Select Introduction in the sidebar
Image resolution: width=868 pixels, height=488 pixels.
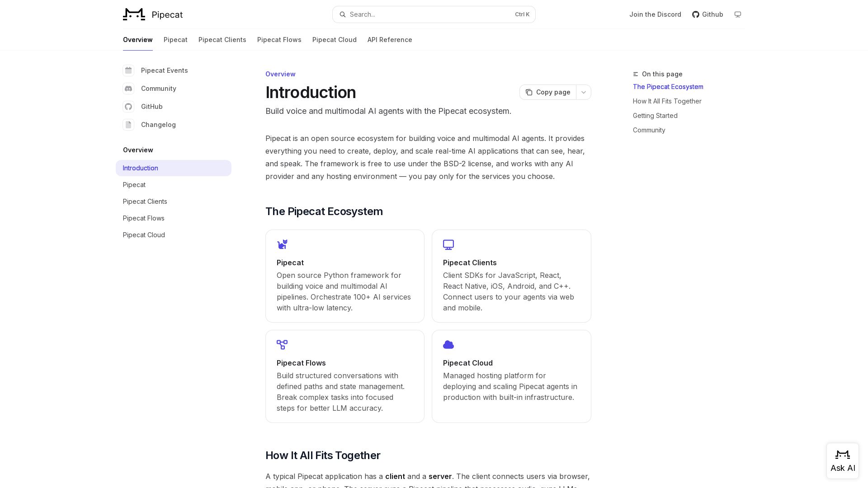[174, 168]
